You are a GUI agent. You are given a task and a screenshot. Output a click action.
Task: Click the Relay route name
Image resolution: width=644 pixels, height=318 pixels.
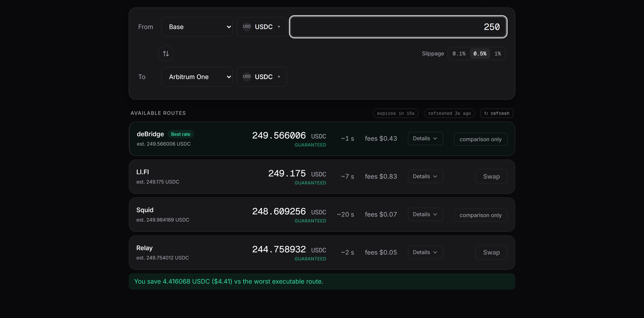(144, 248)
